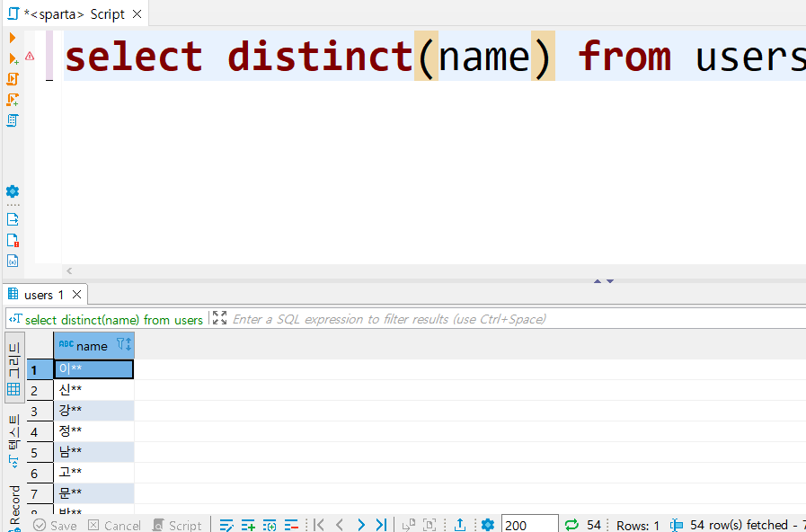Select the users 1 result tab

pyautogui.click(x=44, y=295)
